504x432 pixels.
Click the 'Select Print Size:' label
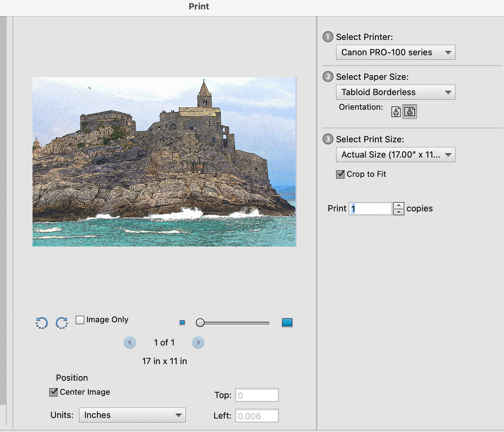370,139
